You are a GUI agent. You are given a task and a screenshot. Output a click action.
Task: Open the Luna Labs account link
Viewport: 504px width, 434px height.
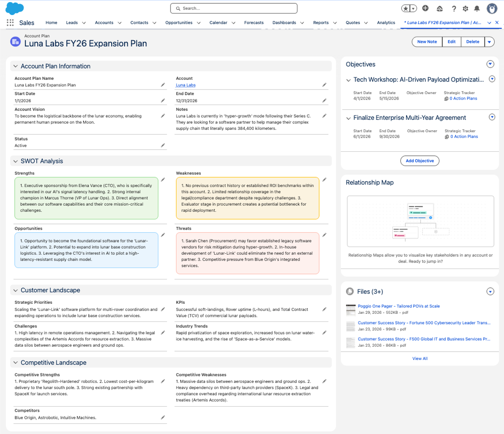coord(186,85)
